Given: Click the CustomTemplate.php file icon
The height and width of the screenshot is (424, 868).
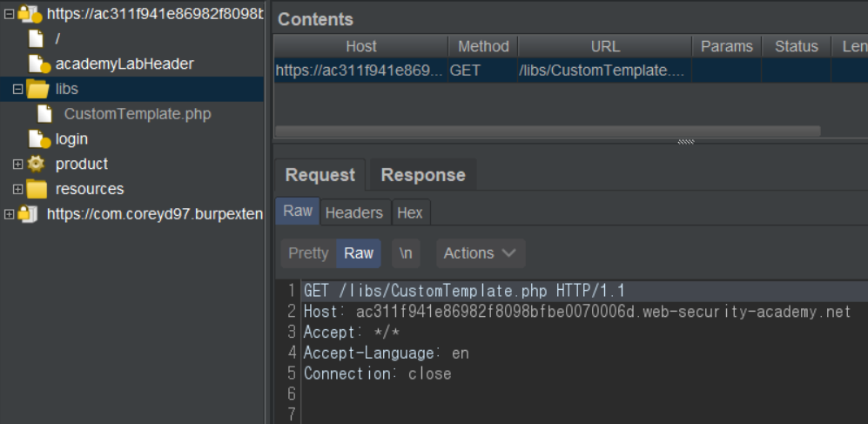Looking at the screenshot, I should click(45, 114).
